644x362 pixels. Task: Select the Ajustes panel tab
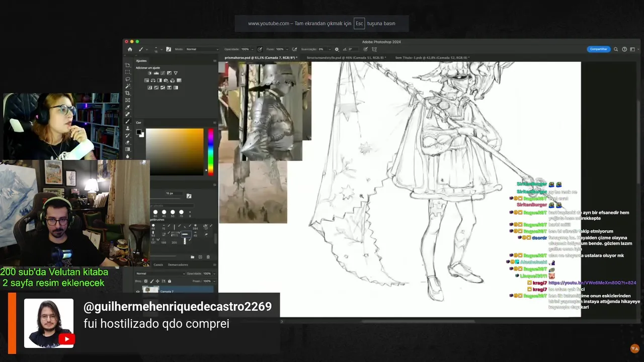click(141, 60)
